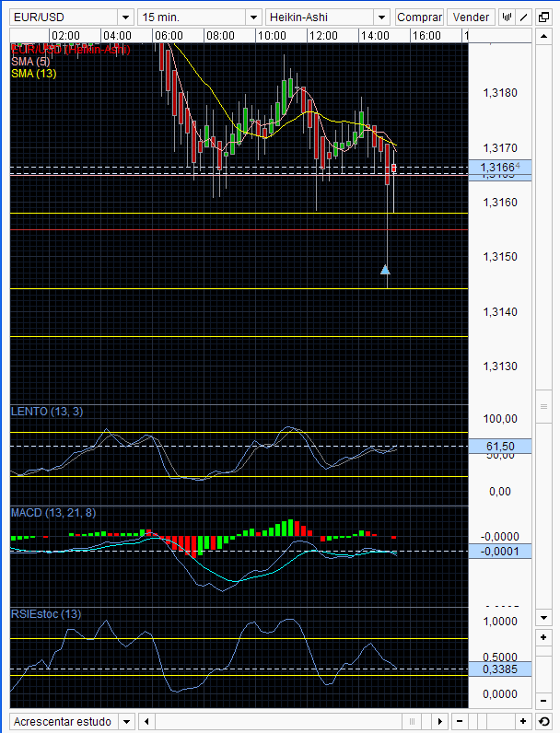
Task: Click the vertical scroll up arrow
Action: point(543,36)
